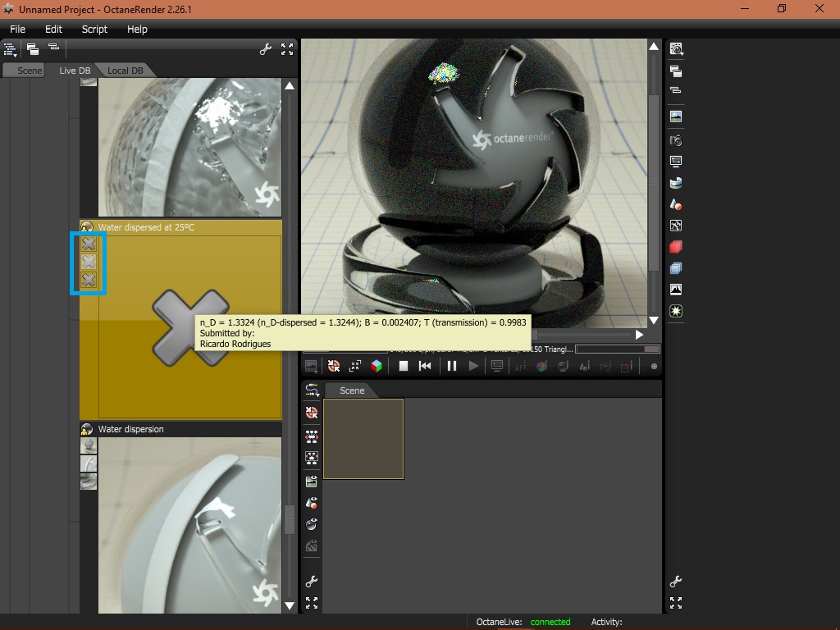Maximize the node graph editor panel

(x=311, y=603)
